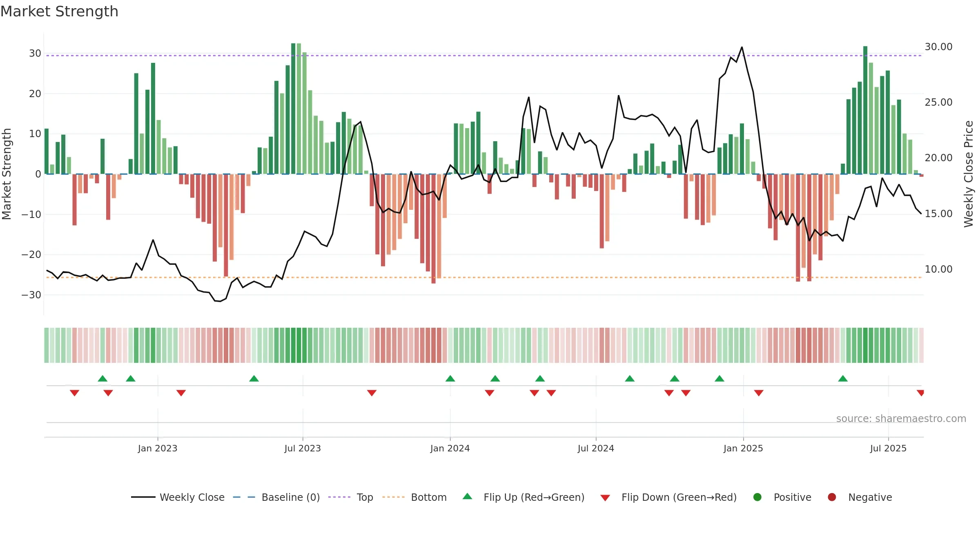Toggle the Negative legend entry
This screenshot has height=551, width=980.
(x=860, y=497)
